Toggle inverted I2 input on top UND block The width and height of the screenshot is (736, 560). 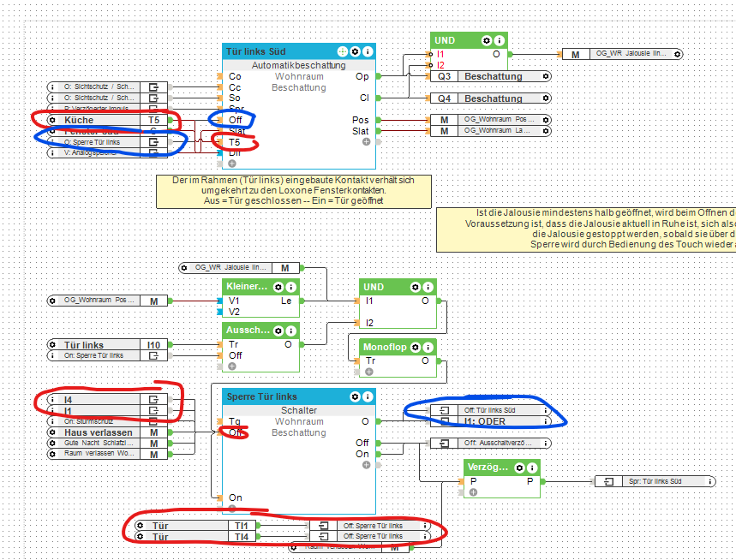[x=430, y=65]
